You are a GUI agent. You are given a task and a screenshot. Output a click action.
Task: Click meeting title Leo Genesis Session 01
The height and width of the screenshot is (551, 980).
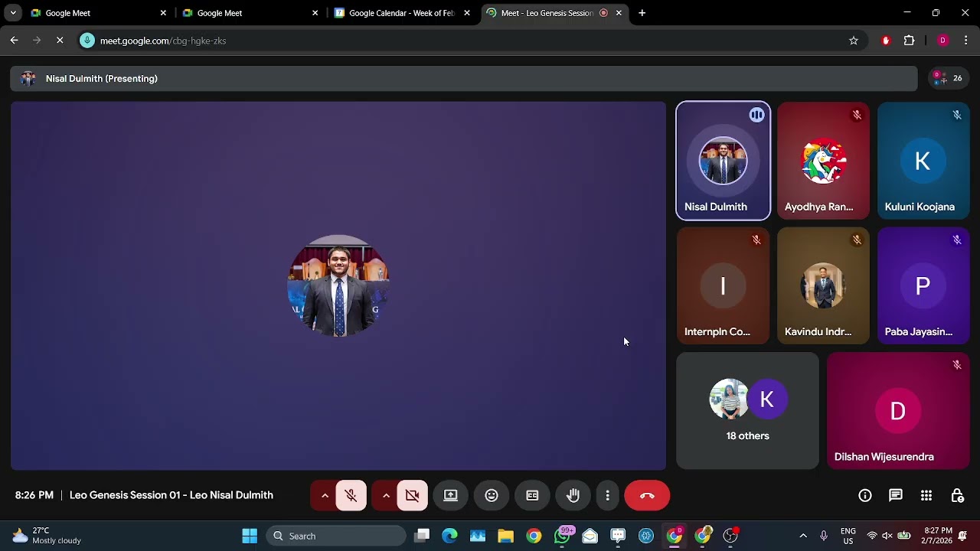tap(171, 495)
